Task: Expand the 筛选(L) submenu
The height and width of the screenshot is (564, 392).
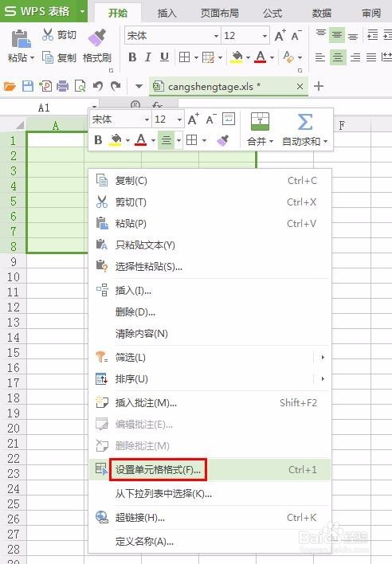Action: click(210, 358)
